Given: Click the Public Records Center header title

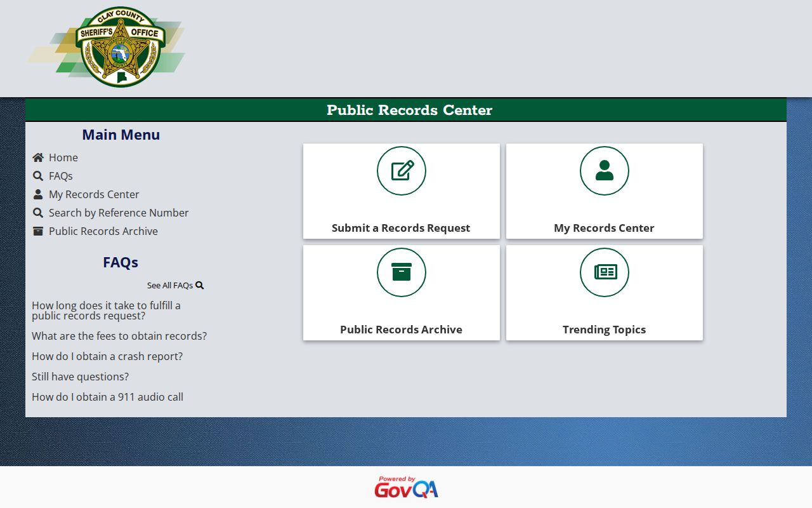Looking at the screenshot, I should click(410, 110).
